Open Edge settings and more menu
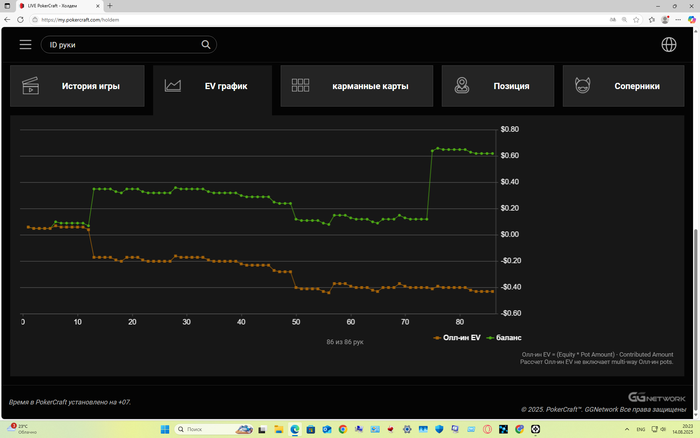 pyautogui.click(x=678, y=20)
